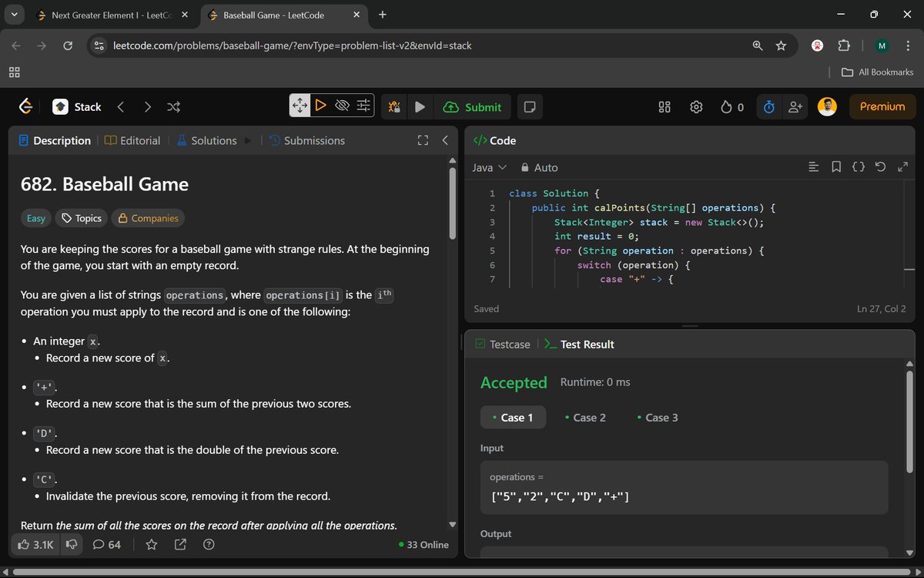Format the code using the braces icon

point(858,166)
